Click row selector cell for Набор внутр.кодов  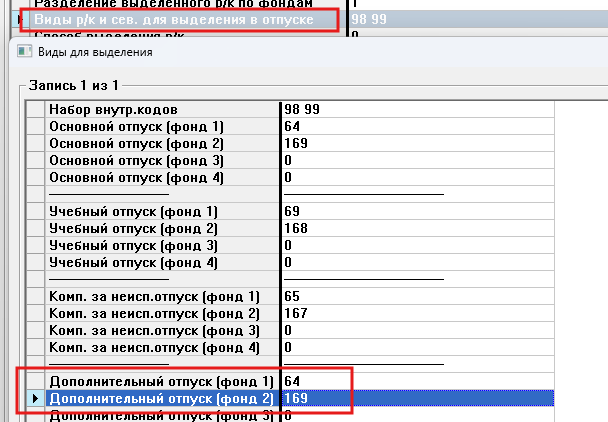click(x=35, y=110)
